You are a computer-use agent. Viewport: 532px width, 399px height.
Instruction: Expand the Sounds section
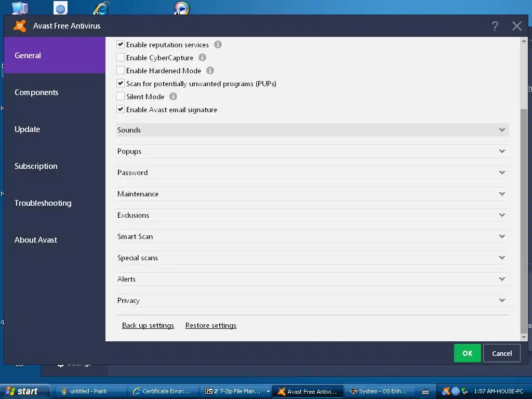tap(312, 130)
